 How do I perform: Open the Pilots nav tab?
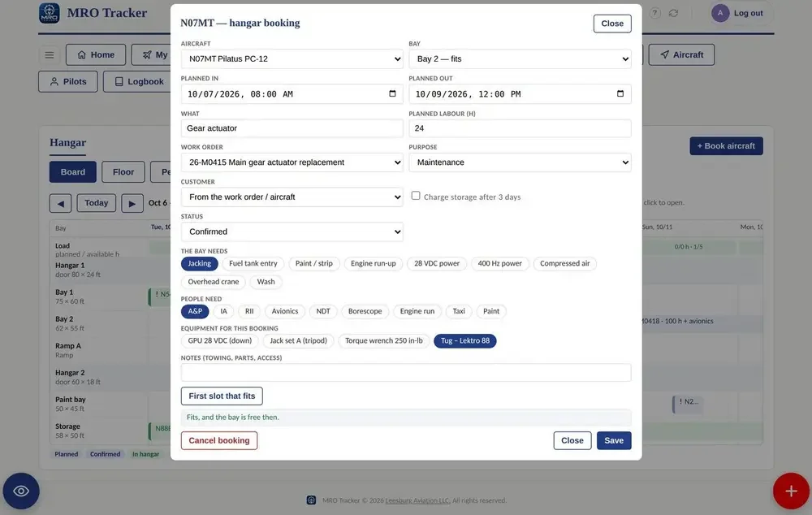point(68,82)
